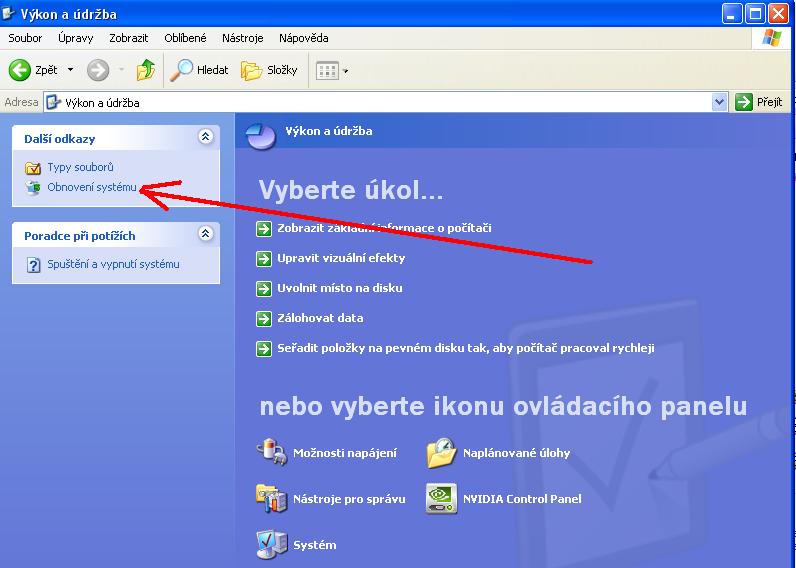Viewport: 796px width, 568px height.
Task: Open Možnosti napájení label
Action: (x=345, y=453)
